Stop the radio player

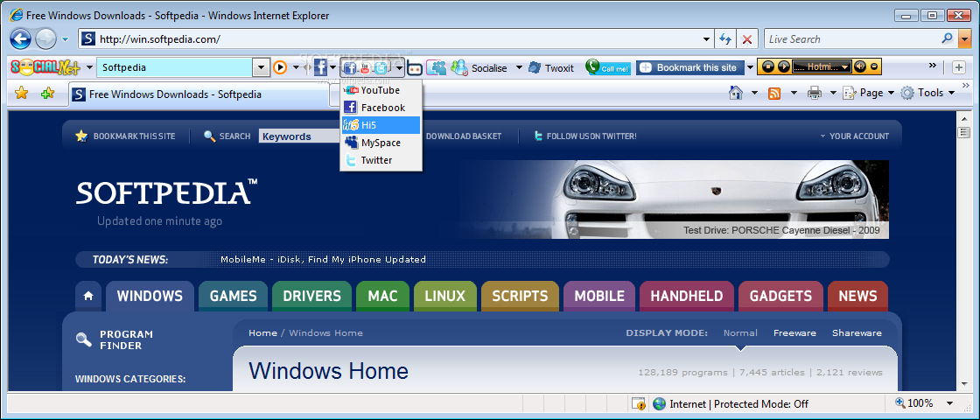[x=767, y=66]
